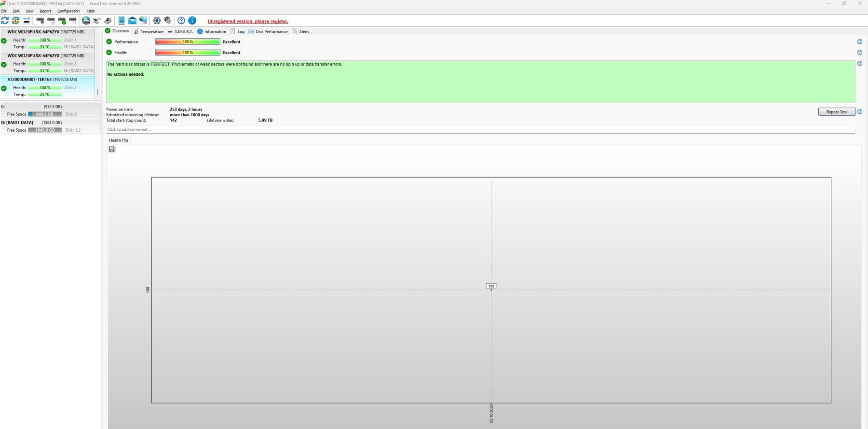This screenshot has height=429, width=868.
Task: Select the ST2000DM001-1ER164 disk entry
Action: pyautogui.click(x=47, y=87)
